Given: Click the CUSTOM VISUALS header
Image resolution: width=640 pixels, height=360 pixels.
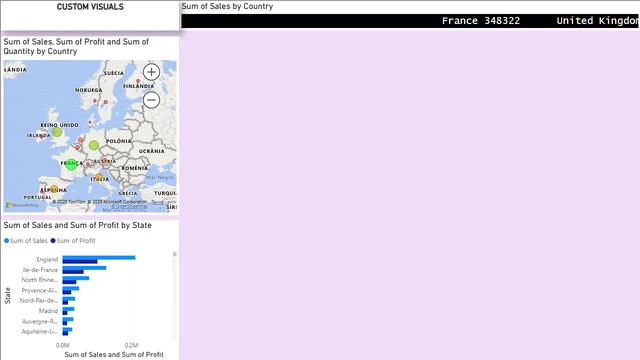Looking at the screenshot, I should (x=90, y=7).
